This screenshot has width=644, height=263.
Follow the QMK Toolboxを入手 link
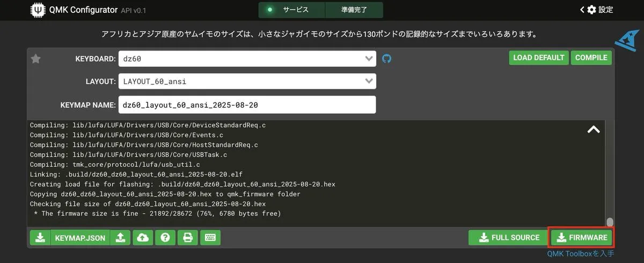tap(580, 254)
